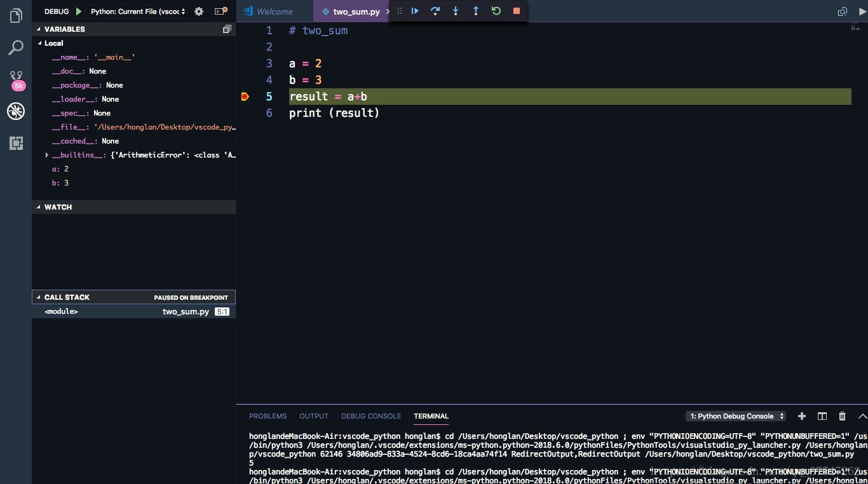Switch to the DEBUG CONSOLE tab
868x484 pixels.
(x=371, y=416)
